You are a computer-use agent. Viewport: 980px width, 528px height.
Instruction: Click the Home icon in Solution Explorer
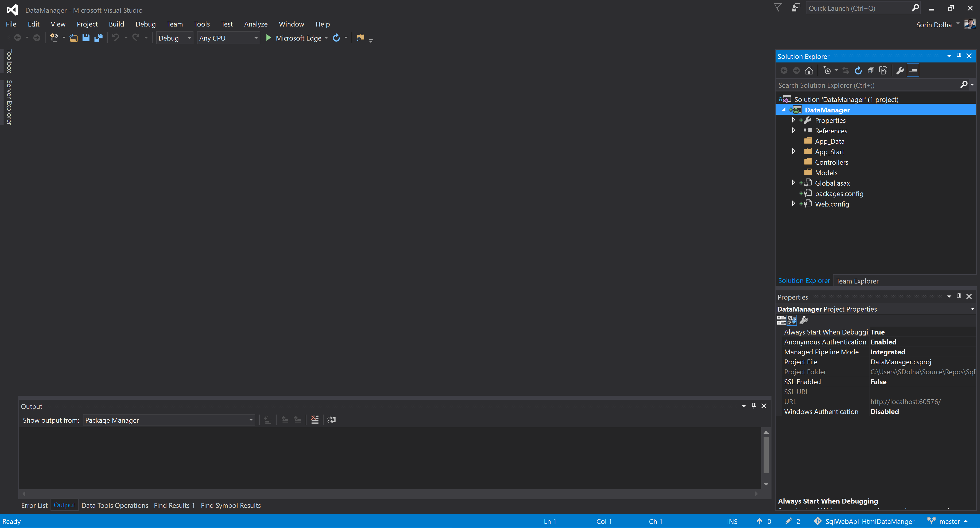click(809, 71)
